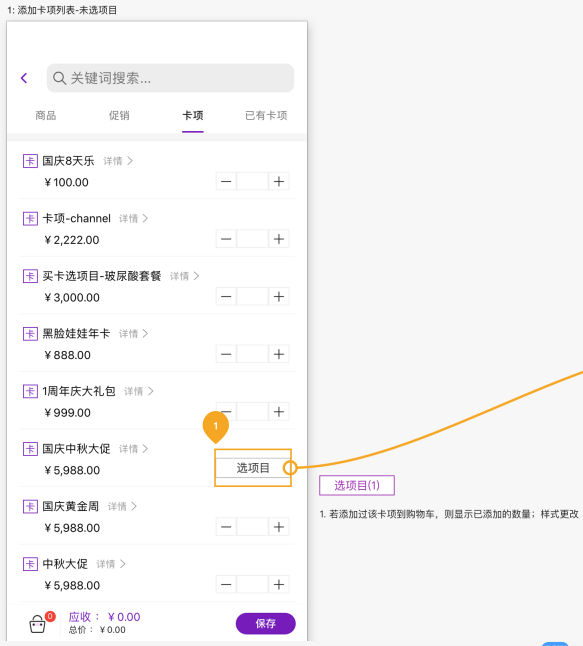The height and width of the screenshot is (646, 583).
Task: Open the shopping cart basket icon
Action: [x=37, y=624]
